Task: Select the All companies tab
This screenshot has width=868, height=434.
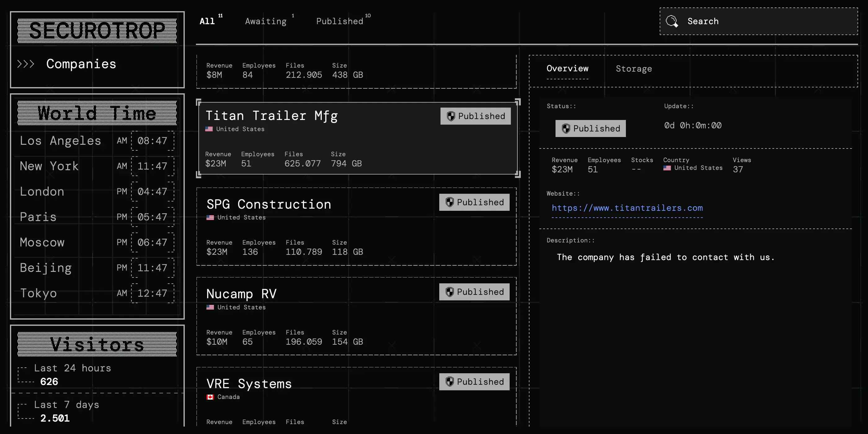Action: click(207, 21)
